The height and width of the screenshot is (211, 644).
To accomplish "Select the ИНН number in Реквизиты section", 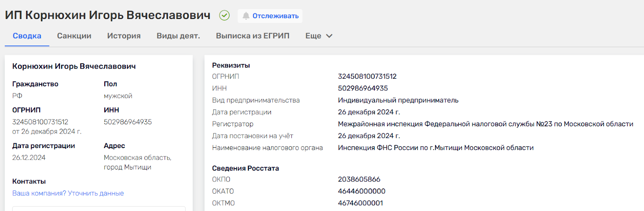I will (x=363, y=88).
